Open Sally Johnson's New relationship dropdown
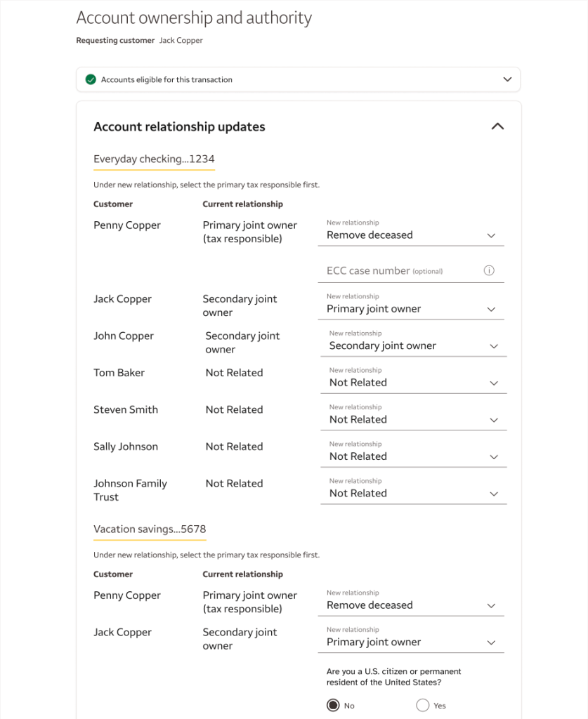The width and height of the screenshot is (588, 719). click(413, 456)
